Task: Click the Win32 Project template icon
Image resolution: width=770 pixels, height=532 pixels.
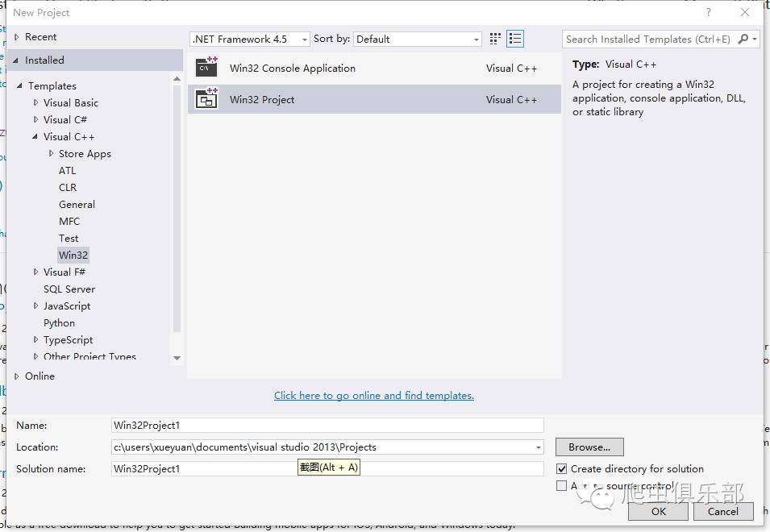Action: [x=206, y=98]
